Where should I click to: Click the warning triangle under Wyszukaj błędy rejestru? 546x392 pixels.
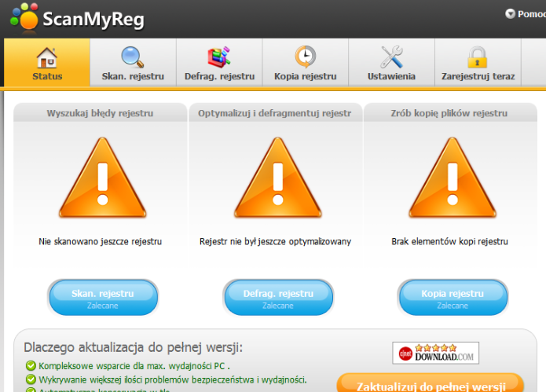pos(103,178)
